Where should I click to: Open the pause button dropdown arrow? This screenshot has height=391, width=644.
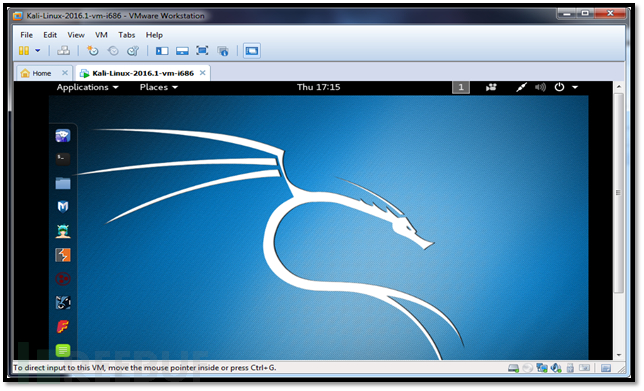pyautogui.click(x=38, y=51)
